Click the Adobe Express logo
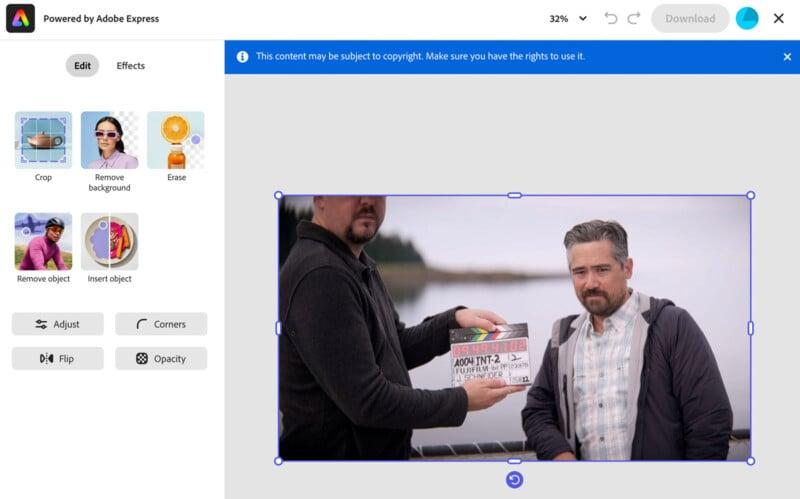 (20, 18)
